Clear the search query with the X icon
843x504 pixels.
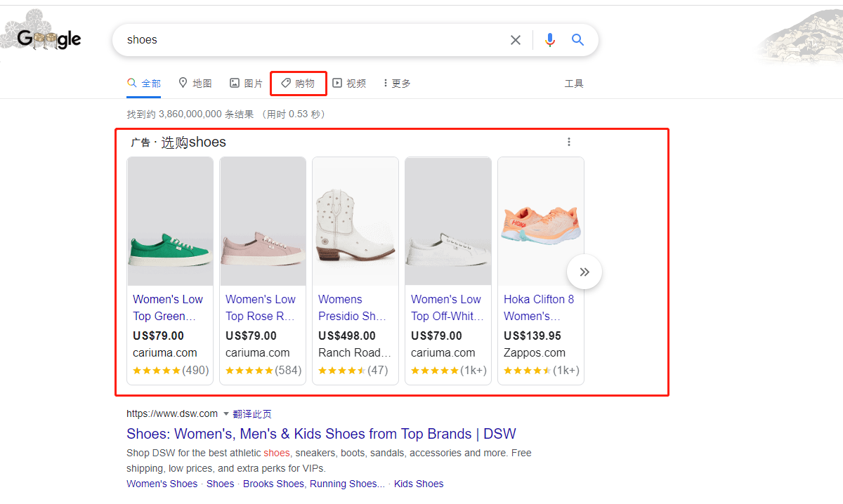(x=515, y=40)
